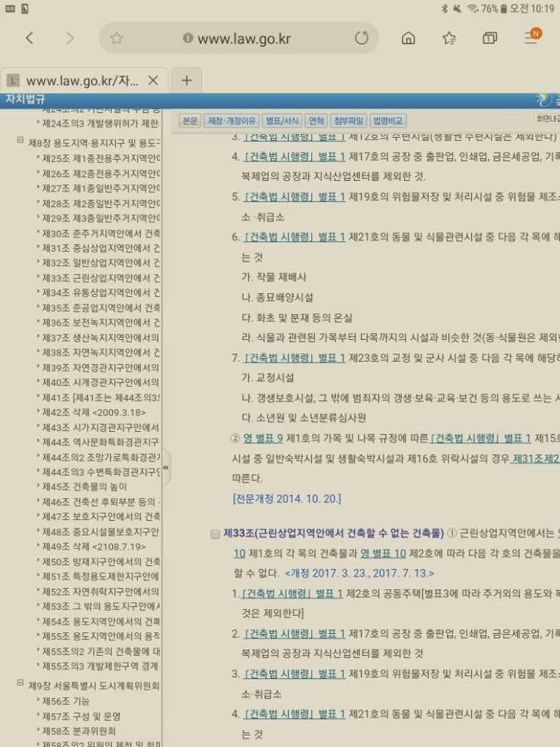Viewport: 560px width, 747px height.
Task: Open tree item 제28조 제2종일반주거지역안
Action: point(101,204)
